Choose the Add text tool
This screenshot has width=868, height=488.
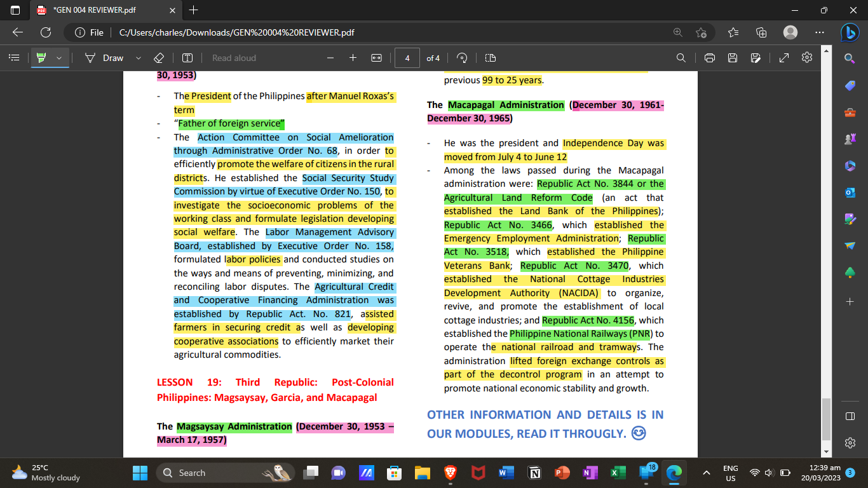tap(187, 58)
